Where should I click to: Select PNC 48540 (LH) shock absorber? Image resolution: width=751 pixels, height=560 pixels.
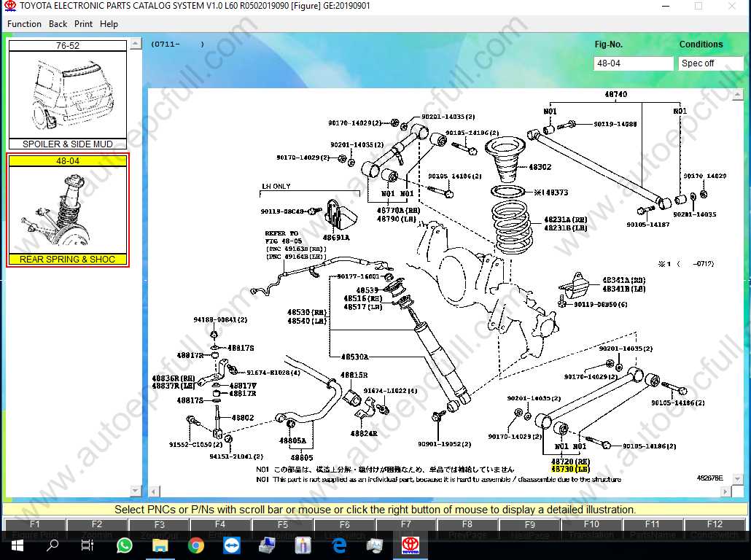coord(306,321)
